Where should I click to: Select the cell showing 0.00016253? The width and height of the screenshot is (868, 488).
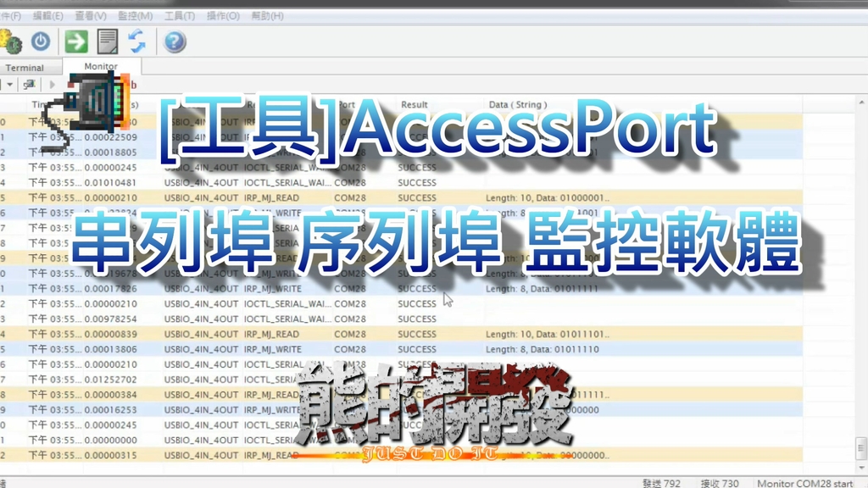[111, 410]
